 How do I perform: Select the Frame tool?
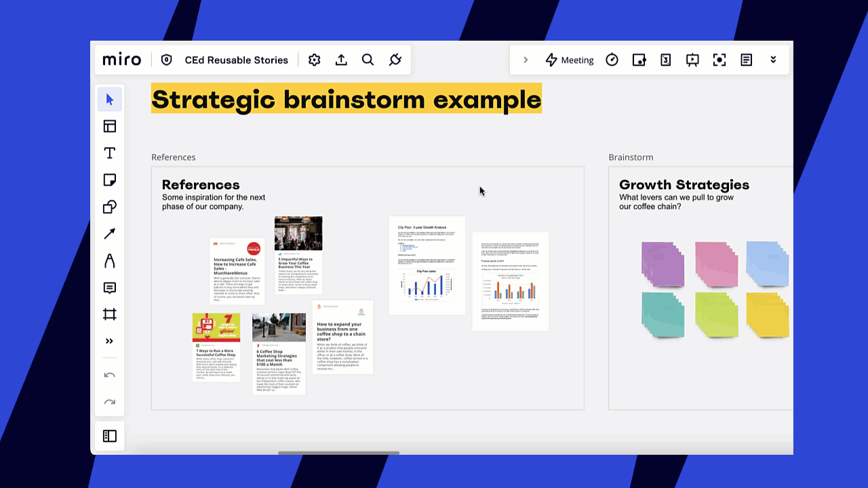(110, 314)
